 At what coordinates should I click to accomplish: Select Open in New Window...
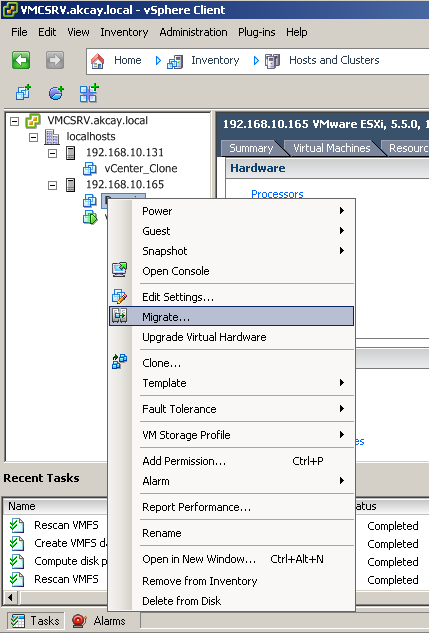(x=232, y=559)
